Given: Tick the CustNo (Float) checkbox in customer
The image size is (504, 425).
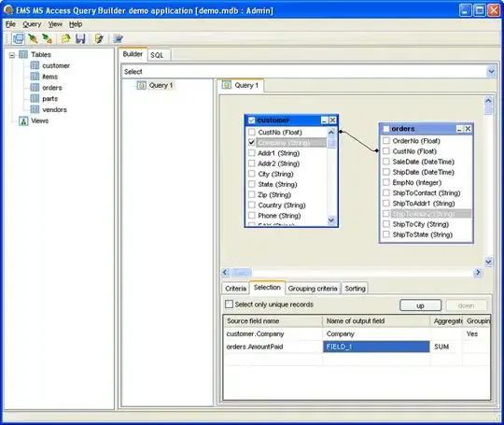Looking at the screenshot, I should [252, 133].
